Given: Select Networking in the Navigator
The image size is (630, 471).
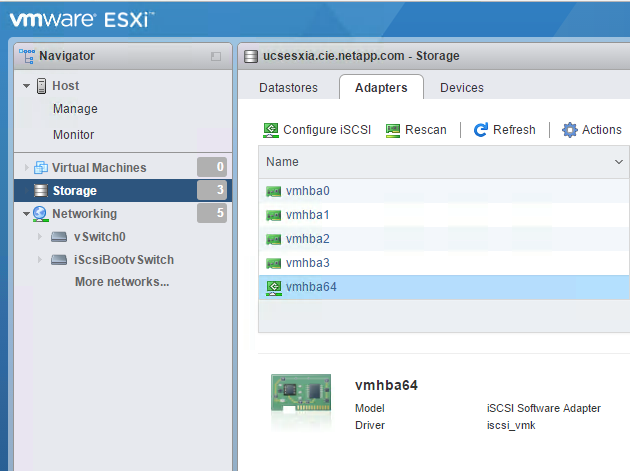Looking at the screenshot, I should point(85,214).
